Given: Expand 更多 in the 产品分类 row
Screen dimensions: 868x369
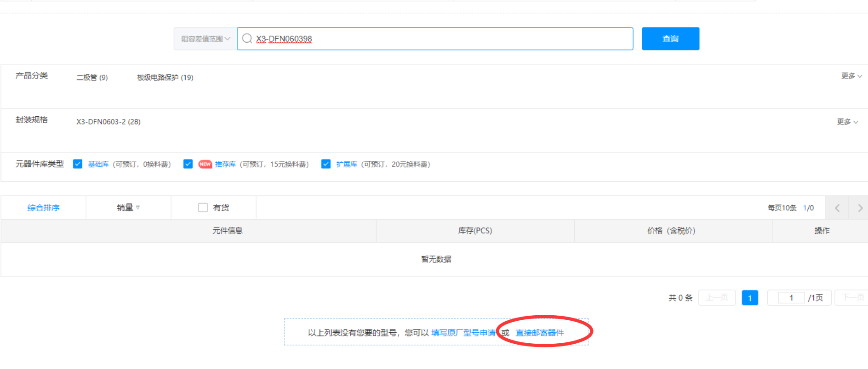Looking at the screenshot, I should coord(851,76).
